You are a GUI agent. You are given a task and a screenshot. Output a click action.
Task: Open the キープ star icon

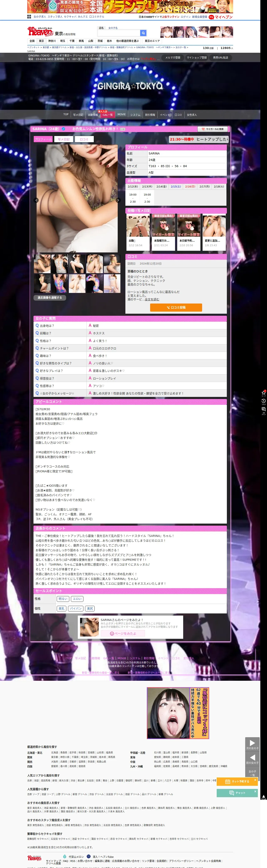[x=264, y=393]
